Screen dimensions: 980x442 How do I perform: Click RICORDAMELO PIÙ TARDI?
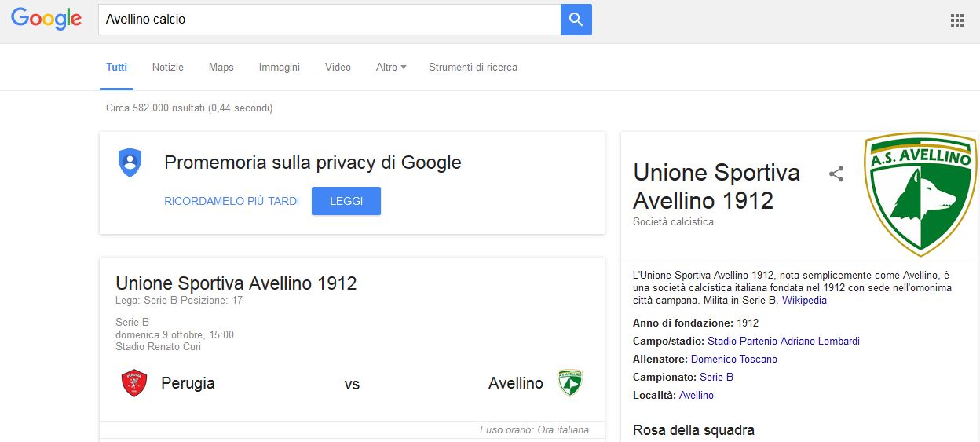coord(232,201)
